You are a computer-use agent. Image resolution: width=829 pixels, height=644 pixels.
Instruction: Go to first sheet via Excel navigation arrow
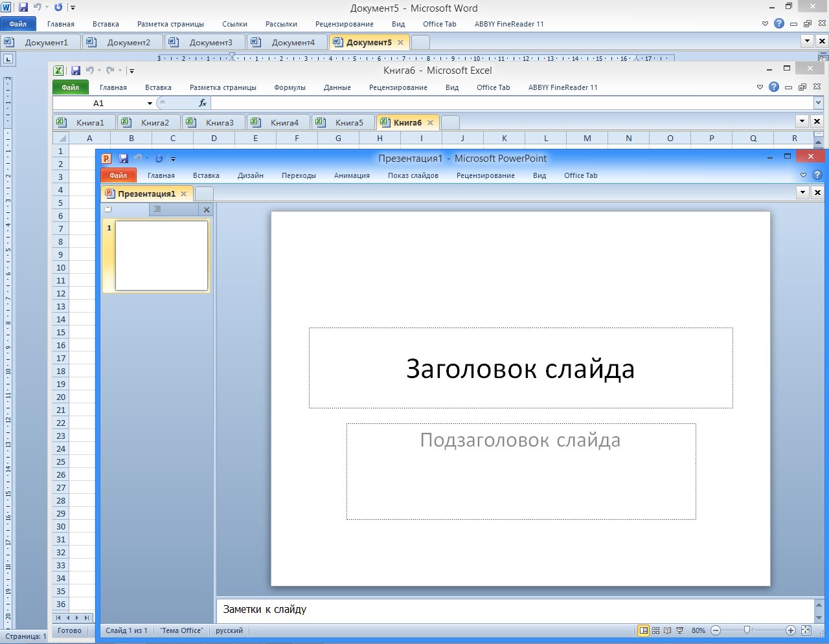[x=58, y=618]
